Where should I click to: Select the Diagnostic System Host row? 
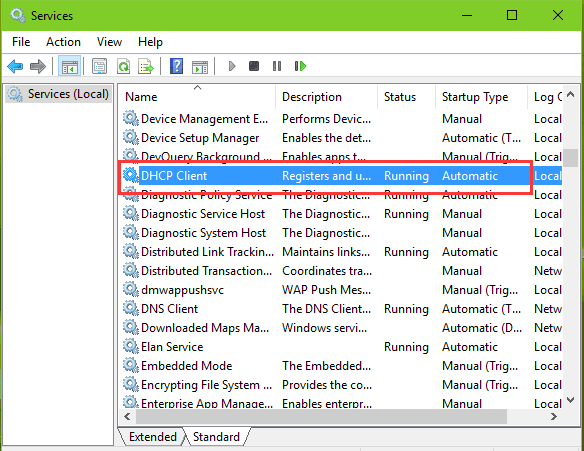[x=342, y=233]
